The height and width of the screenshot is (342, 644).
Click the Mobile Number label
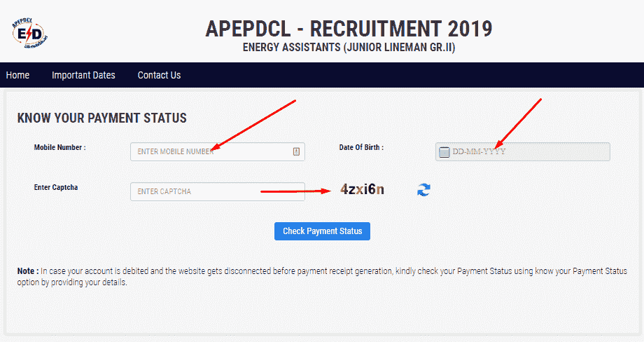pos(60,147)
